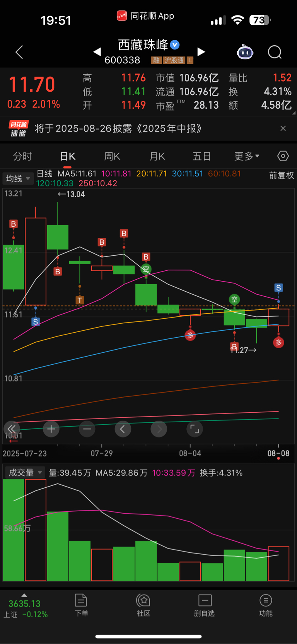The image size is (297, 644).
Task: Tap the 量:39.45万 volume readout
Action: [70, 473]
